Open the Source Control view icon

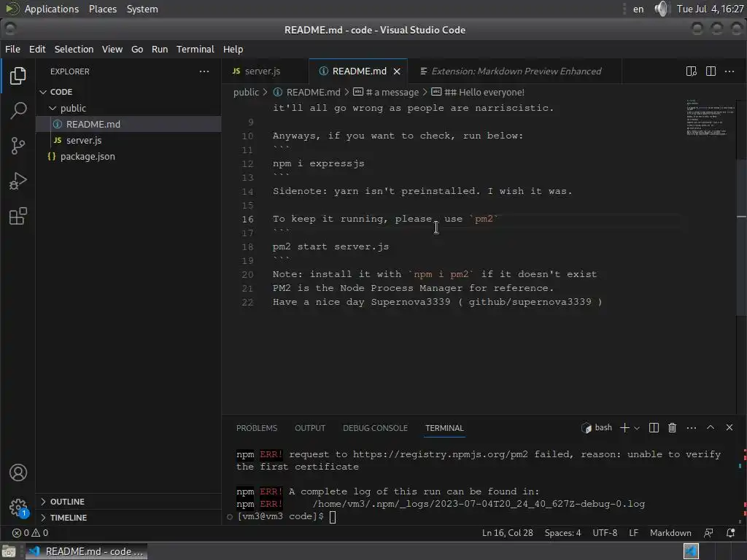tap(18, 146)
